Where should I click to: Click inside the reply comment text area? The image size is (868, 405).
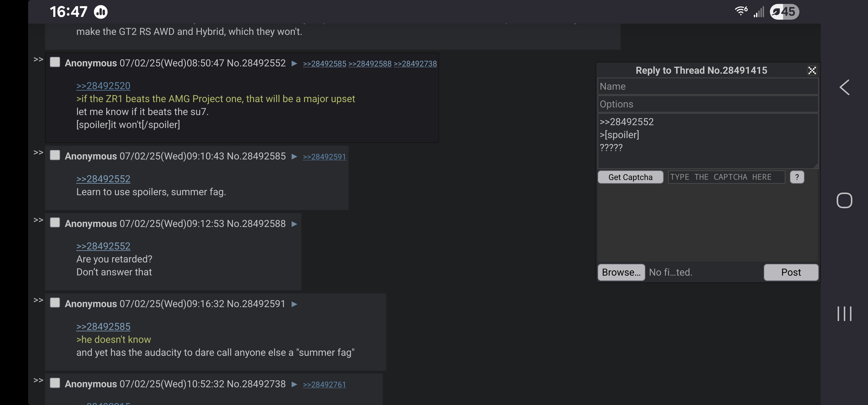pos(707,141)
